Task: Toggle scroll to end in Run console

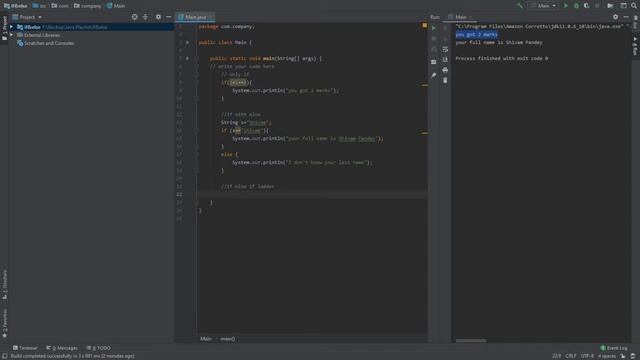Action: click(445, 60)
